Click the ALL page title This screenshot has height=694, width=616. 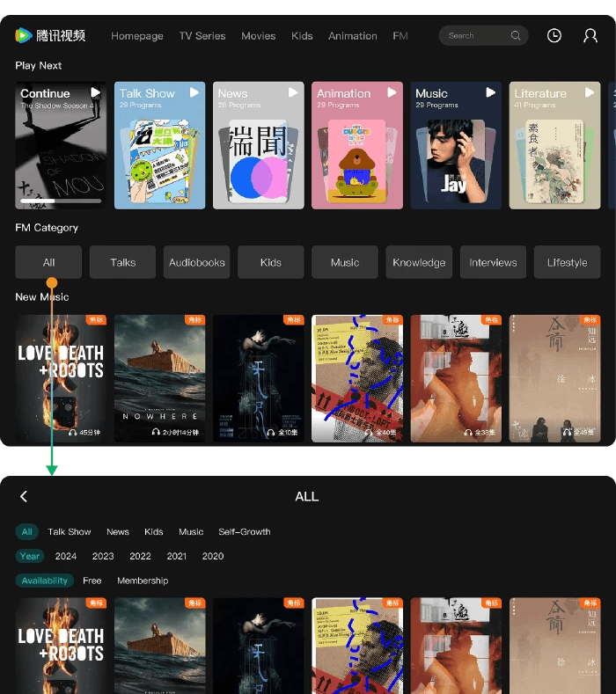[307, 497]
